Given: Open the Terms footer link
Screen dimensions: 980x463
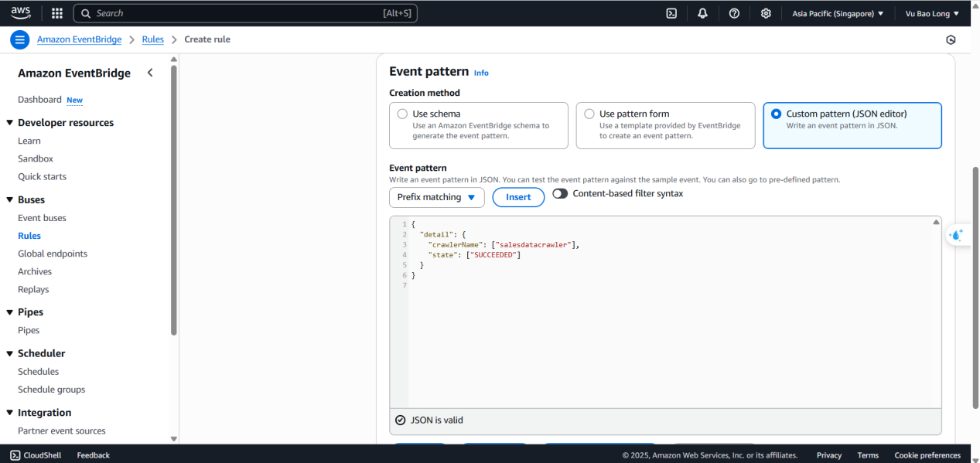Looking at the screenshot, I should pyautogui.click(x=868, y=455).
